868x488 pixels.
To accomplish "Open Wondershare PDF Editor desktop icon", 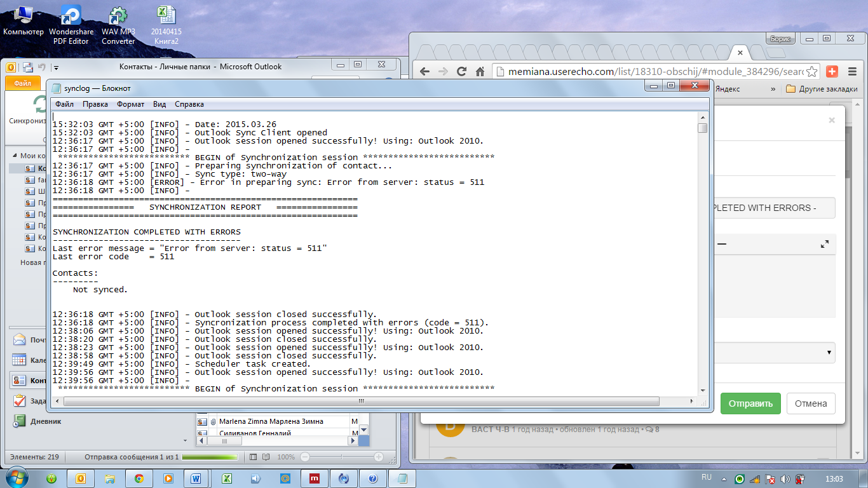I will pyautogui.click(x=71, y=25).
